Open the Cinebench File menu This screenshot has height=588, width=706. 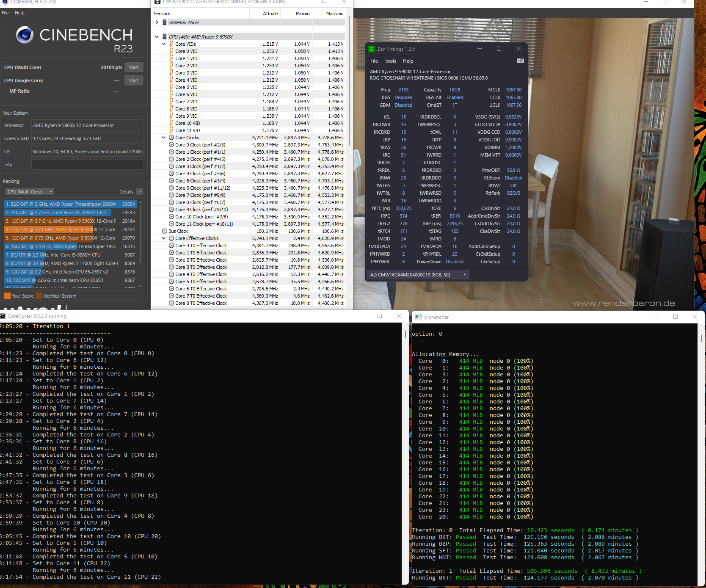5,13
